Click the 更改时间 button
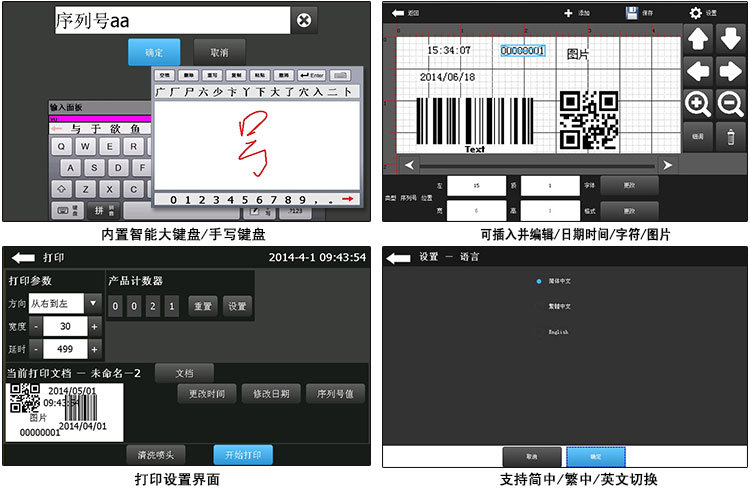The width and height of the screenshot is (750, 488). pyautogui.click(x=207, y=394)
